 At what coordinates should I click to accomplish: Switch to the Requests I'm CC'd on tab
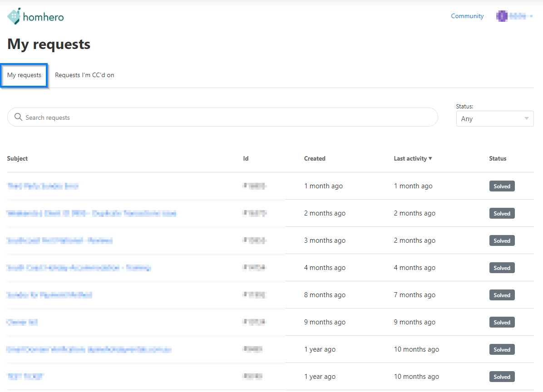pyautogui.click(x=84, y=75)
